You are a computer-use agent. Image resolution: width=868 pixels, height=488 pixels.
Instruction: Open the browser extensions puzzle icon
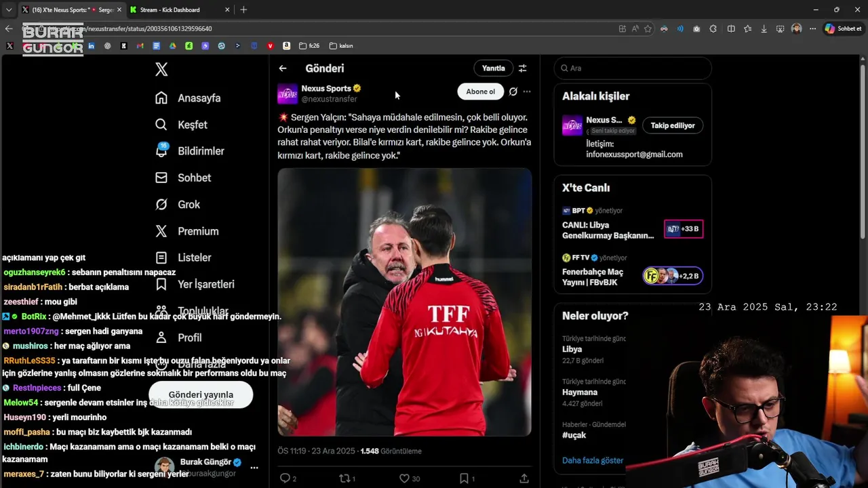tap(713, 28)
